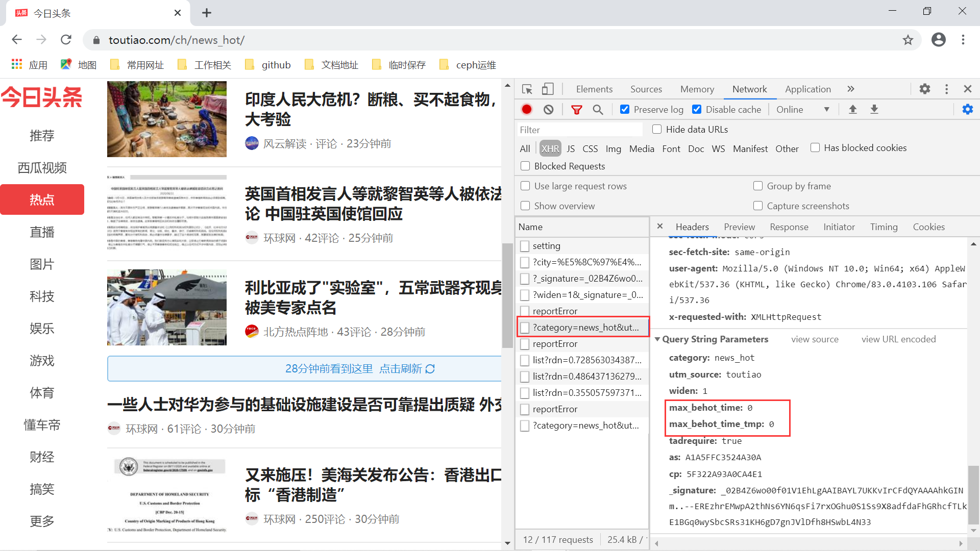Viewport: 980px width, 551px height.
Task: Switch to the Preview tab of the request
Action: [x=739, y=227]
